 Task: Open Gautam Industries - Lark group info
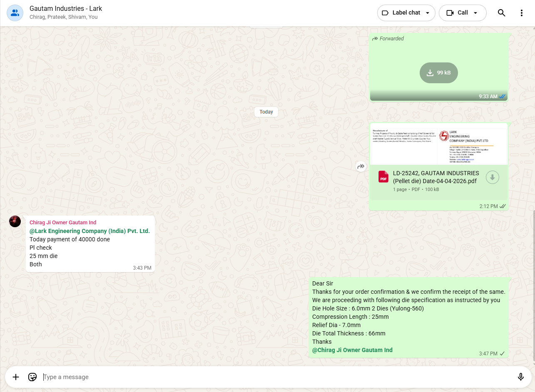pyautogui.click(x=66, y=9)
